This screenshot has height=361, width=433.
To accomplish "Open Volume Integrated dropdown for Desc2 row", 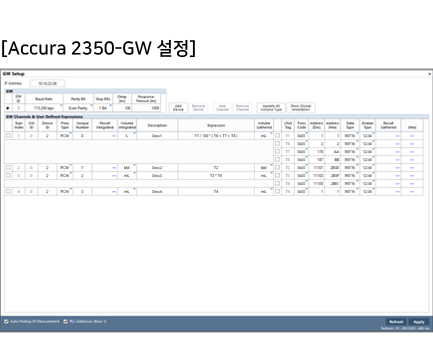I will coord(127,168).
